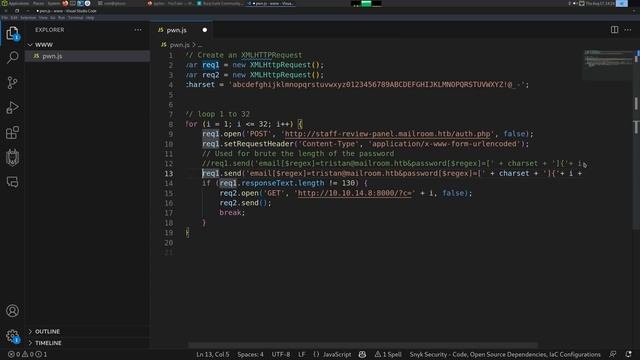Click the 'loop 1 to 32' comment
640x360 pixels.
[x=218, y=114]
